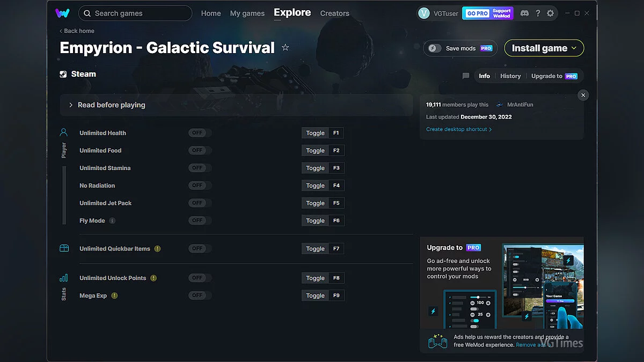Show Unlimited Unlock Points warning icon

[x=153, y=278]
